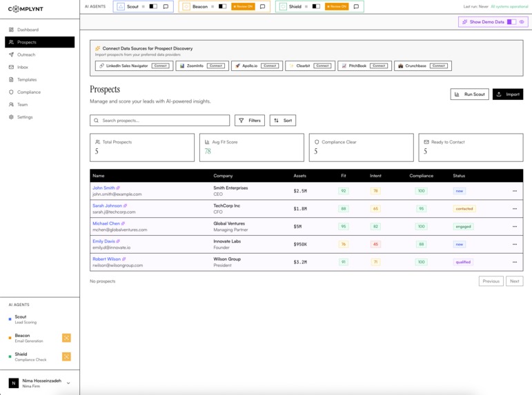Click the Beacon agent icon in the top bar

point(186,6)
